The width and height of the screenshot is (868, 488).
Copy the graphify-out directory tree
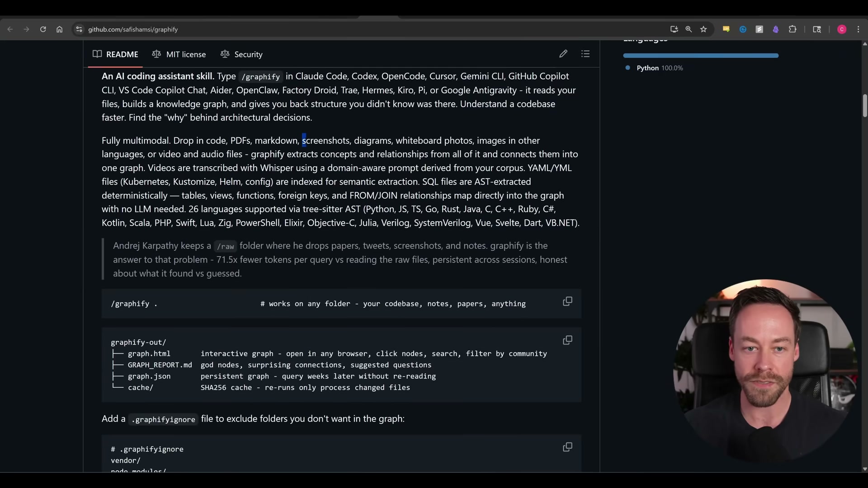[x=567, y=340]
